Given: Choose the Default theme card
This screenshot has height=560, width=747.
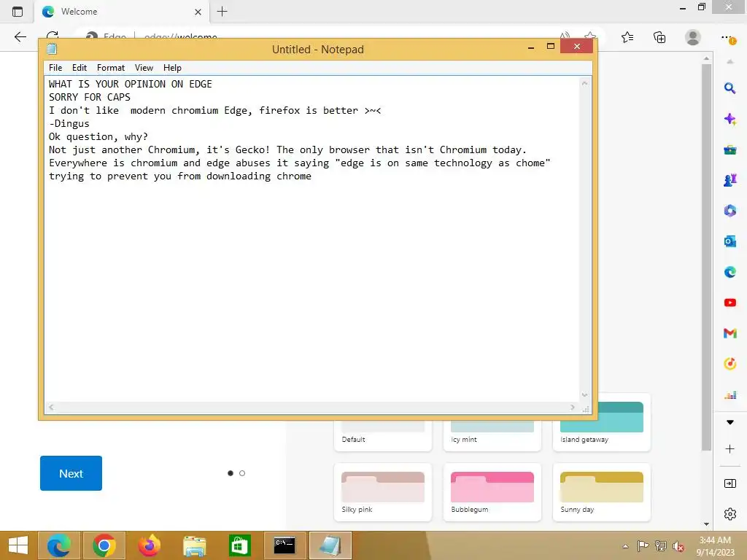Looking at the screenshot, I should (382, 435).
